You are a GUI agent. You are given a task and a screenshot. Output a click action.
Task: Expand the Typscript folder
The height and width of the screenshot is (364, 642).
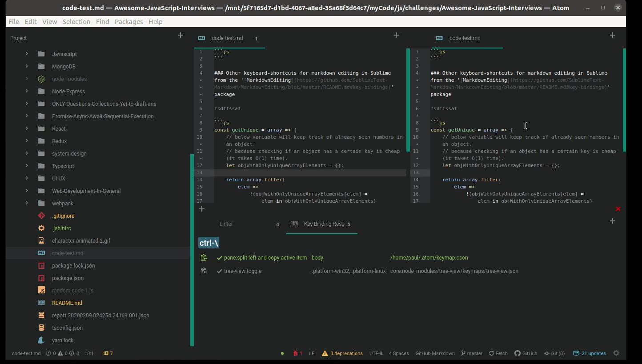[x=27, y=166]
